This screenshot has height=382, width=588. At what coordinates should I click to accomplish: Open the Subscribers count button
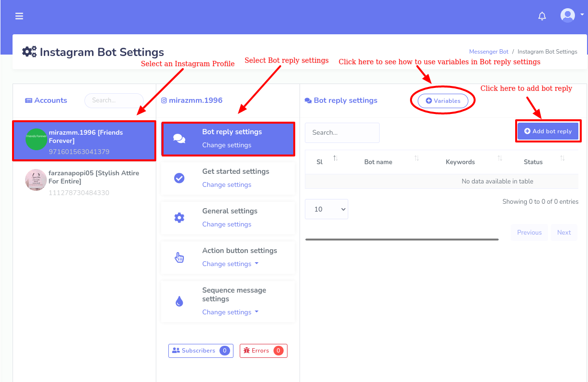[x=201, y=351]
